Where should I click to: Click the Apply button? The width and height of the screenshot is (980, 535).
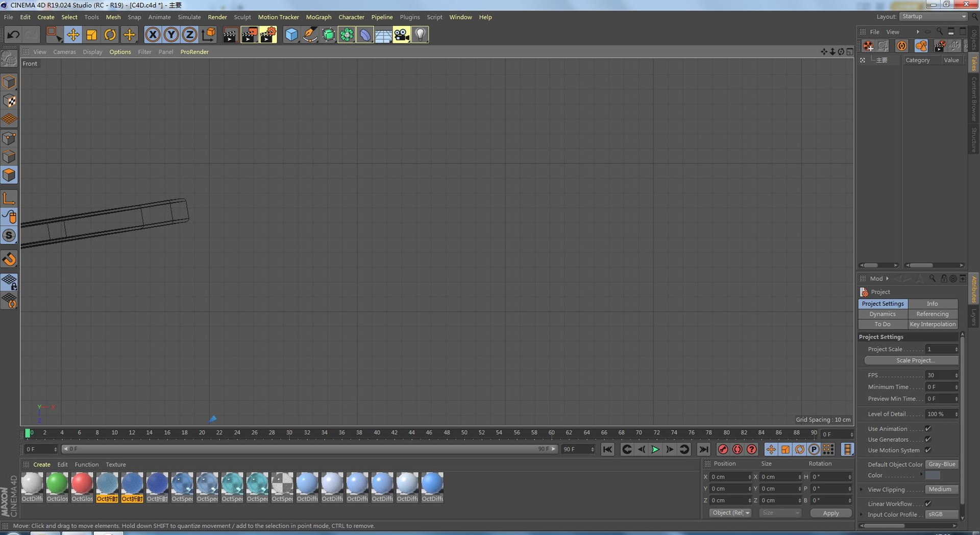[x=830, y=513]
